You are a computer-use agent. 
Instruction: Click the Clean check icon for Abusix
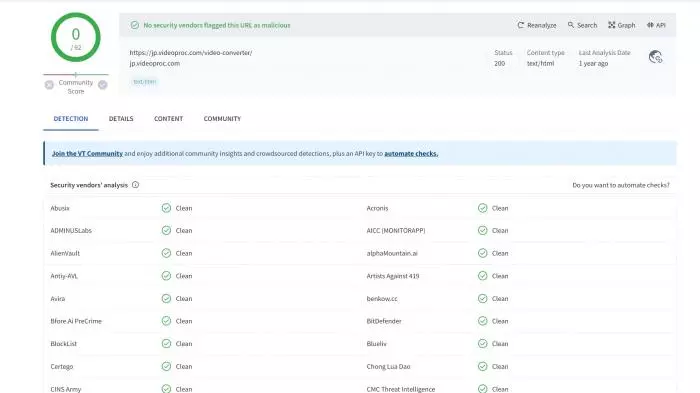point(166,208)
